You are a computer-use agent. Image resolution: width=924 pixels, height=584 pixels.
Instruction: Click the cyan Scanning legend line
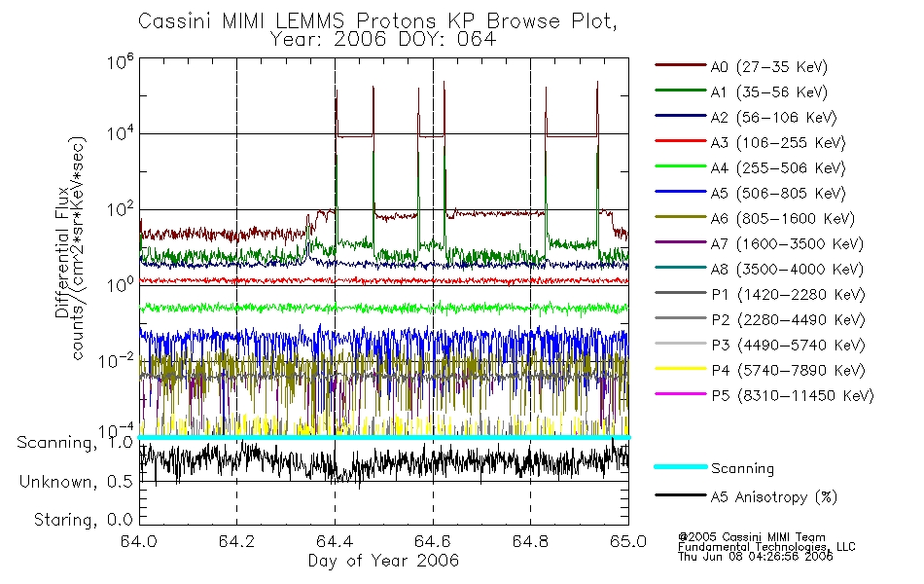tap(681, 466)
